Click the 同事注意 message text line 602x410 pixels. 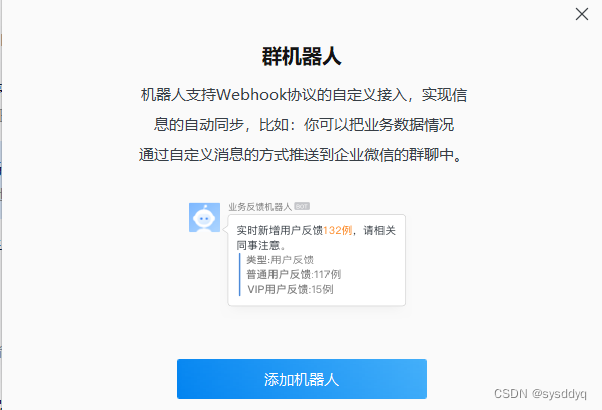pos(261,245)
